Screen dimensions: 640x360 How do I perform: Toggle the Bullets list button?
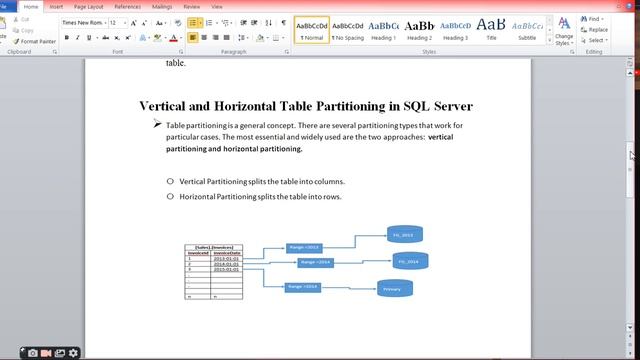click(x=193, y=23)
